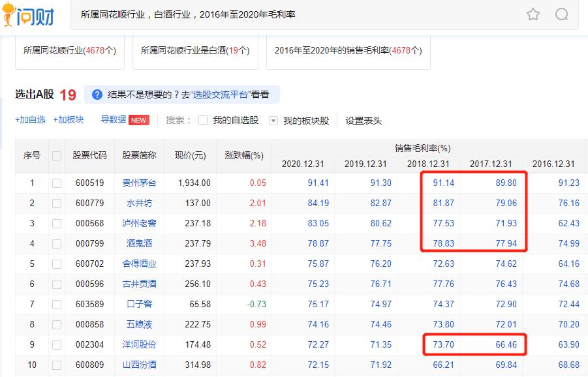The height and width of the screenshot is (377, 588).
Task: Check the box for row 000799 酒鬼酒
Action: [57, 243]
